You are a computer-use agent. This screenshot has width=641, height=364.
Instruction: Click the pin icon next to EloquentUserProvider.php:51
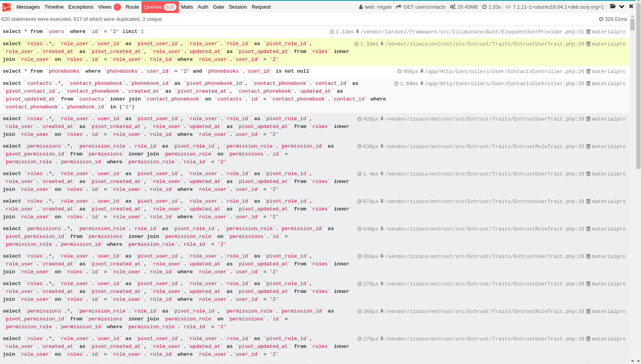click(x=357, y=32)
